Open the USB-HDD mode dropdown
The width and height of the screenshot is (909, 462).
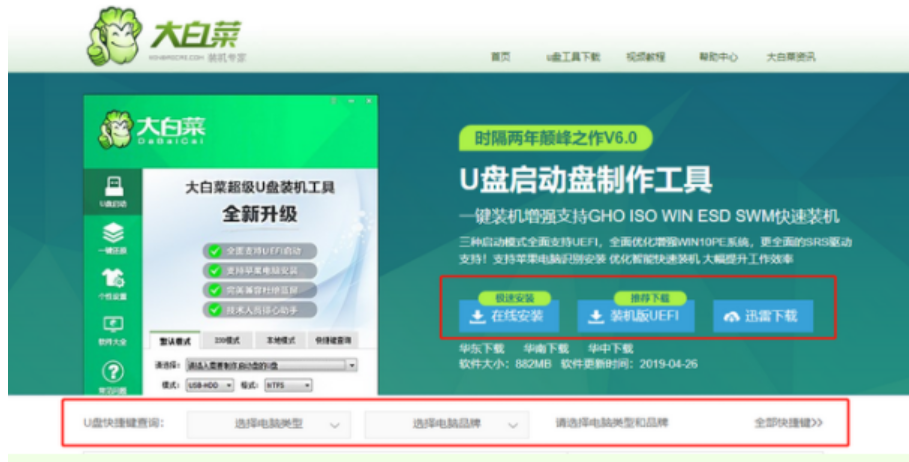pos(207,384)
